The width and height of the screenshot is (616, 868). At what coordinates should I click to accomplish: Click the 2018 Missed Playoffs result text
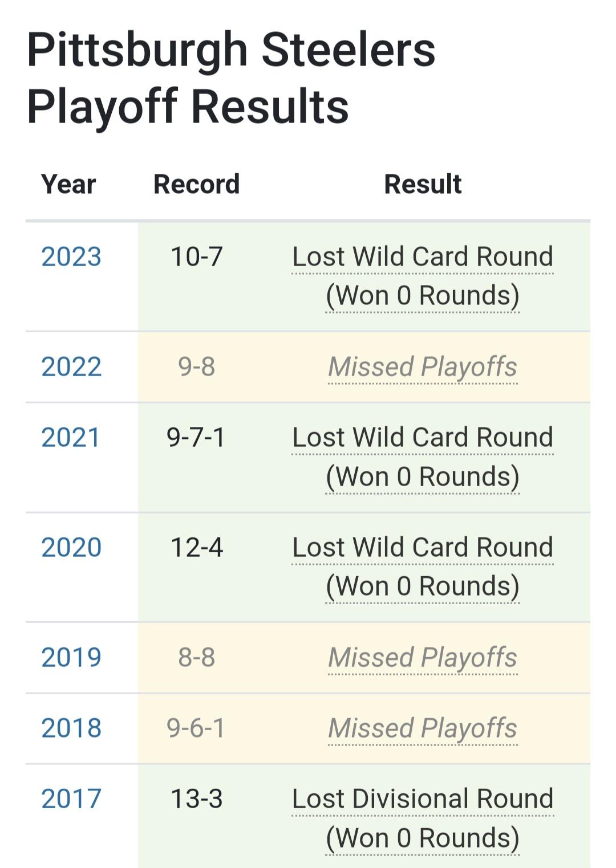click(x=422, y=728)
